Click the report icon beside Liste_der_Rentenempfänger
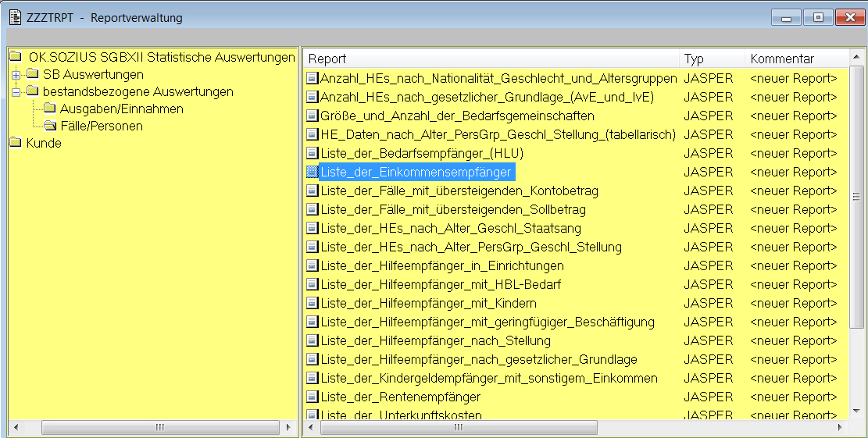868x438 pixels. click(x=313, y=397)
